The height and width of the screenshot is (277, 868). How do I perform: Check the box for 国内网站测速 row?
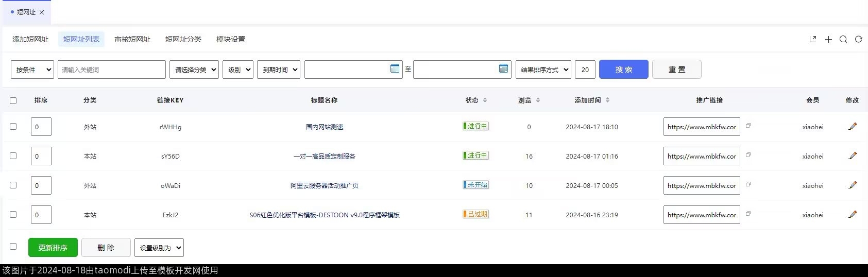pos(13,126)
